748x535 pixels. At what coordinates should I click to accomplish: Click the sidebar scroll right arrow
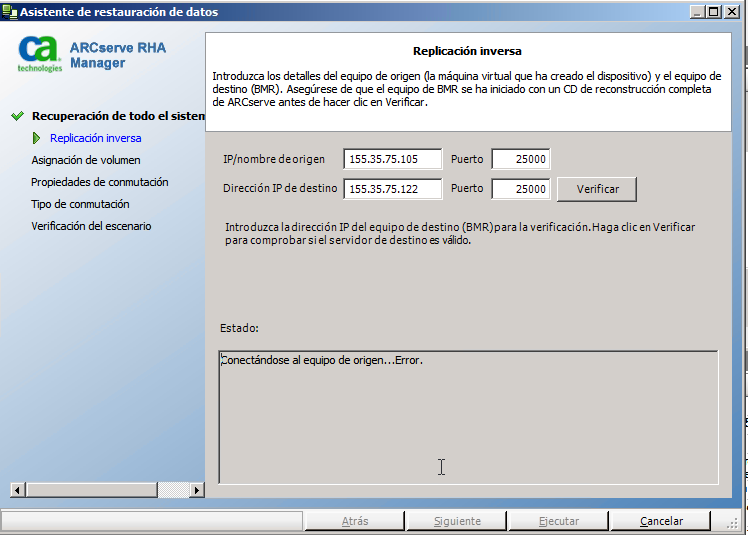197,490
